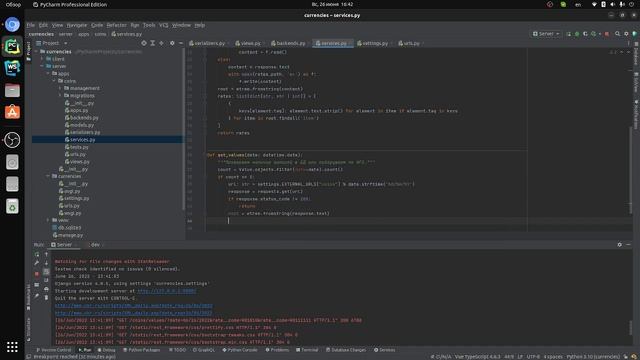The width and height of the screenshot is (640, 360).
Task: Collapse the currencies root folder
Action: 36,52
